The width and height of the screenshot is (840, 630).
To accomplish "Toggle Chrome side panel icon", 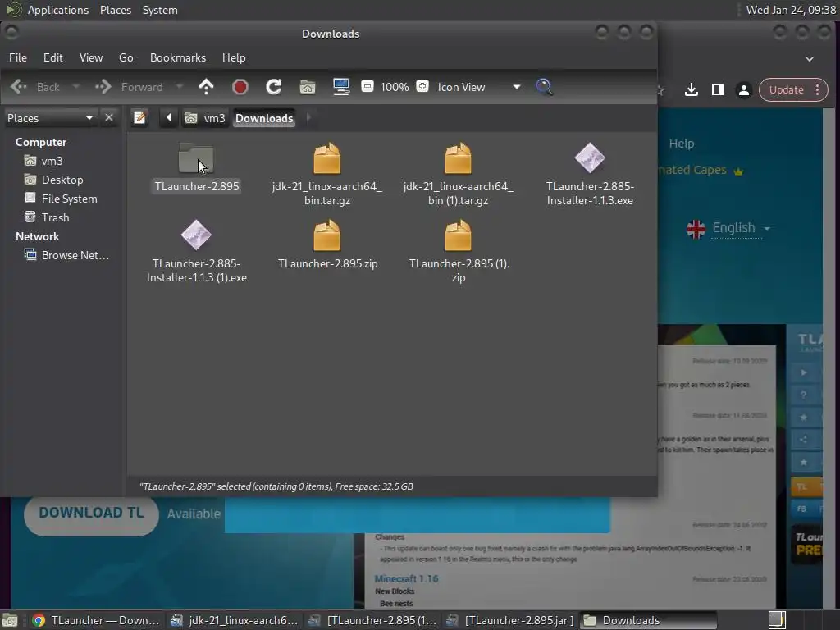I will point(717,89).
